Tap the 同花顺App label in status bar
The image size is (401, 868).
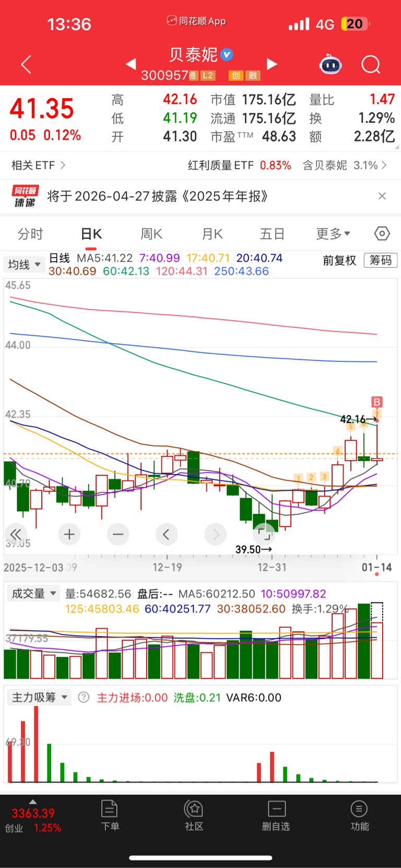pos(196,21)
